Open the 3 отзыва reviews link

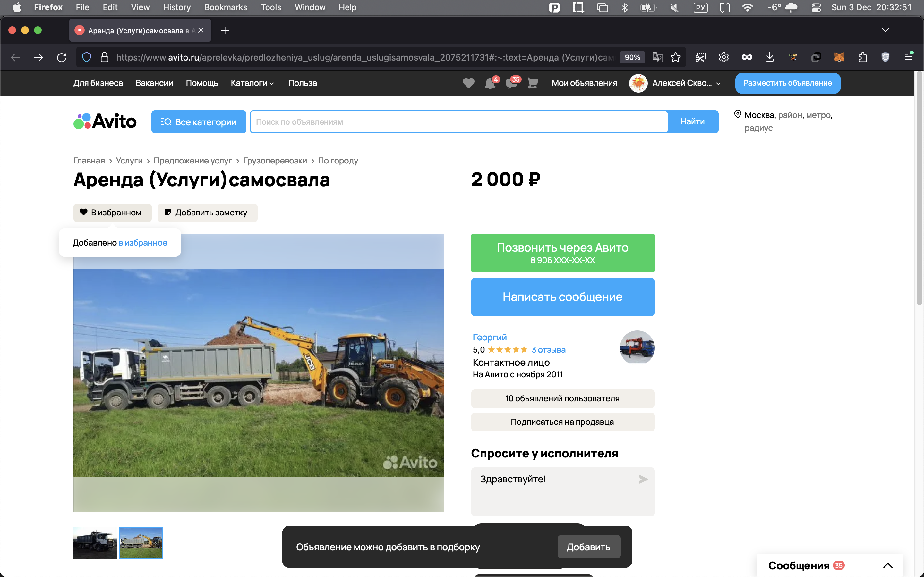pyautogui.click(x=548, y=349)
